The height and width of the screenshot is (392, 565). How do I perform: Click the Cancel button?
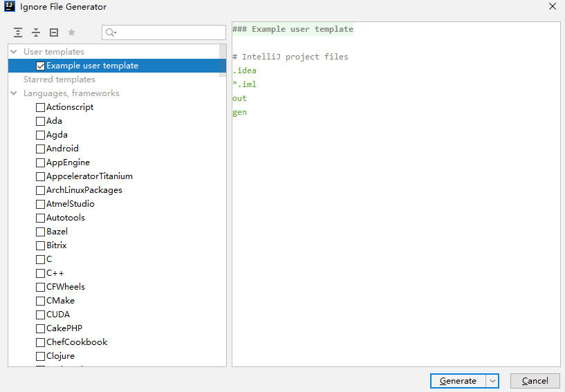[535, 381]
